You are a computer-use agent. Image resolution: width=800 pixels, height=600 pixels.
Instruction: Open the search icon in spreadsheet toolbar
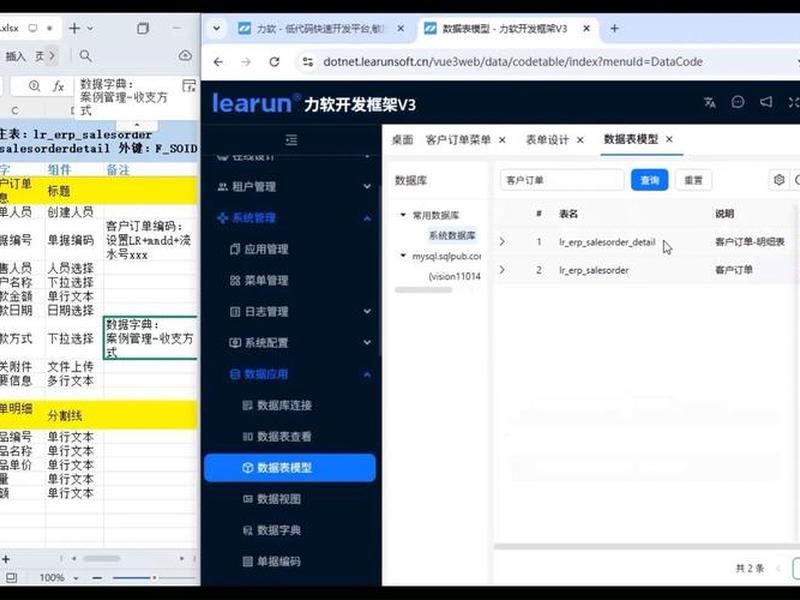(x=86, y=56)
